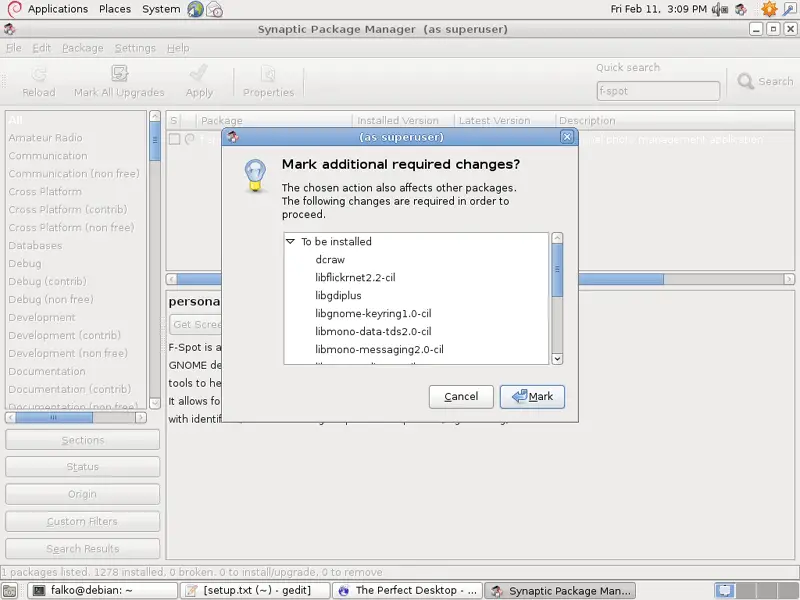Click the Debian swirl logo icon
Viewport: 800px width, 600px height.
pyautogui.click(x=14, y=9)
